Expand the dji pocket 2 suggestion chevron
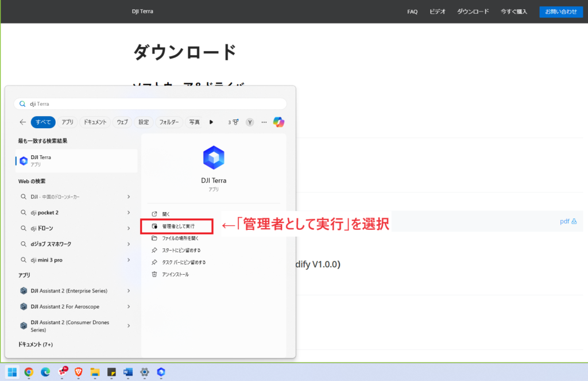The height and width of the screenshot is (381, 588). [129, 213]
